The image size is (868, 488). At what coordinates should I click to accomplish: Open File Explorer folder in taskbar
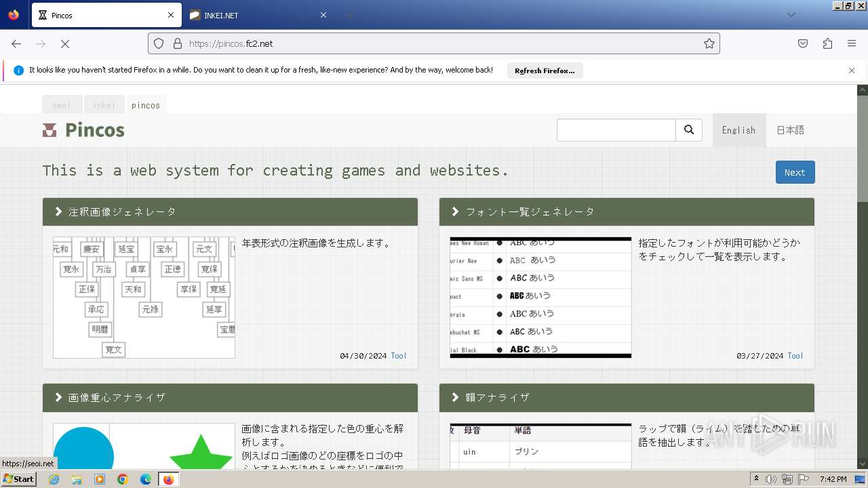pyautogui.click(x=77, y=479)
